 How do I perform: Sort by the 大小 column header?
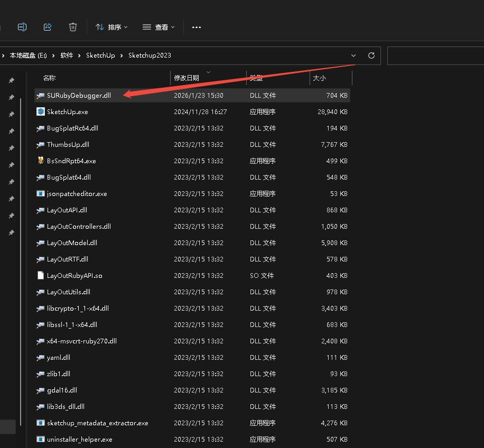coord(320,78)
